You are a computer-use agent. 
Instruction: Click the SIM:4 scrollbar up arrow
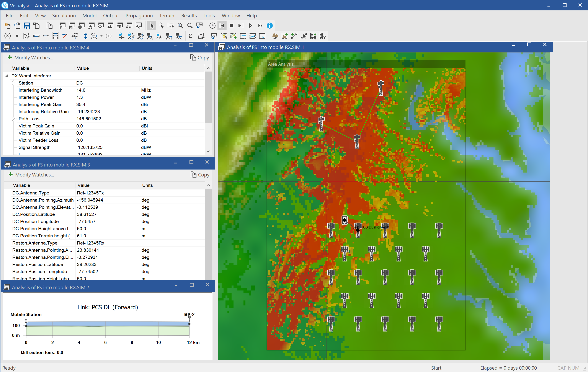point(208,68)
